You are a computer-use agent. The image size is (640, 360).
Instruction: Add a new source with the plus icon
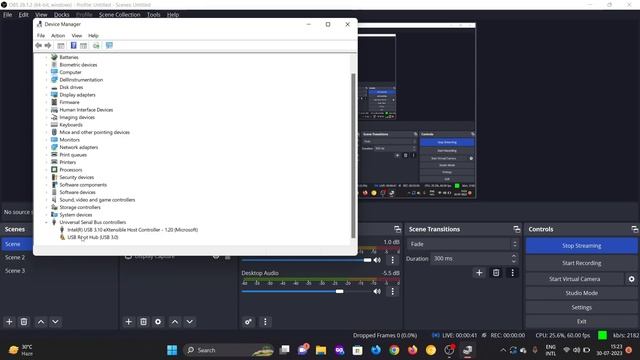pos(128,322)
